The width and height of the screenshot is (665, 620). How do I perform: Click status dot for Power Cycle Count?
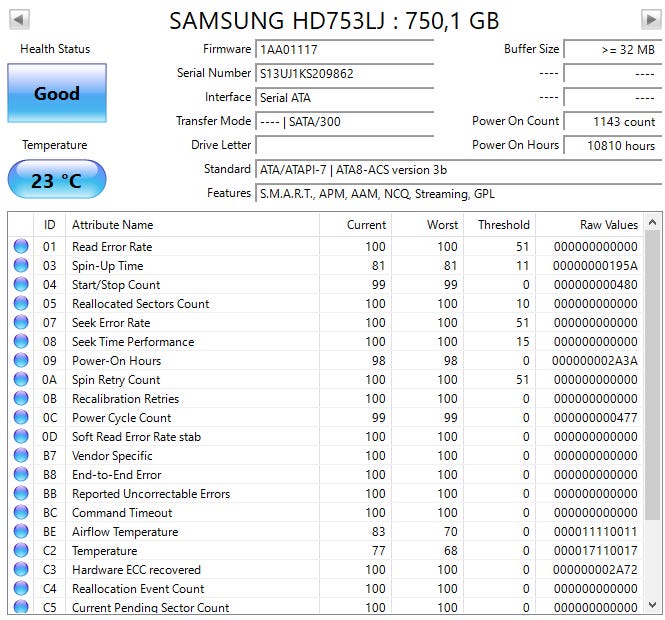coord(21,417)
